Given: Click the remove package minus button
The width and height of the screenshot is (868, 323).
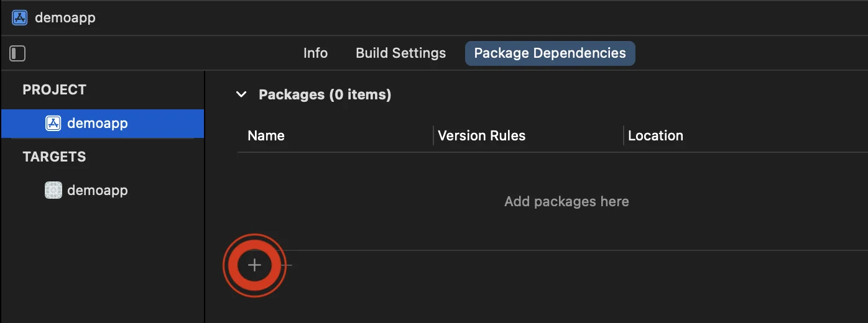Looking at the screenshot, I should [287, 265].
